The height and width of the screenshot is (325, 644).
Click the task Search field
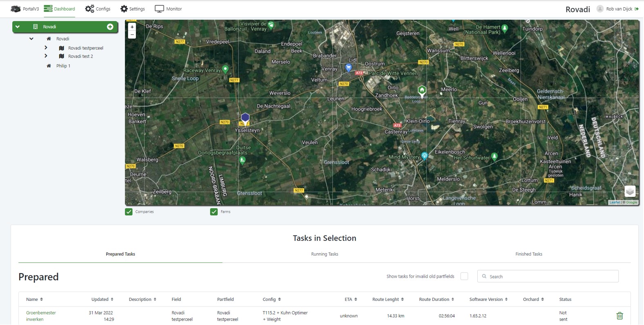click(548, 276)
